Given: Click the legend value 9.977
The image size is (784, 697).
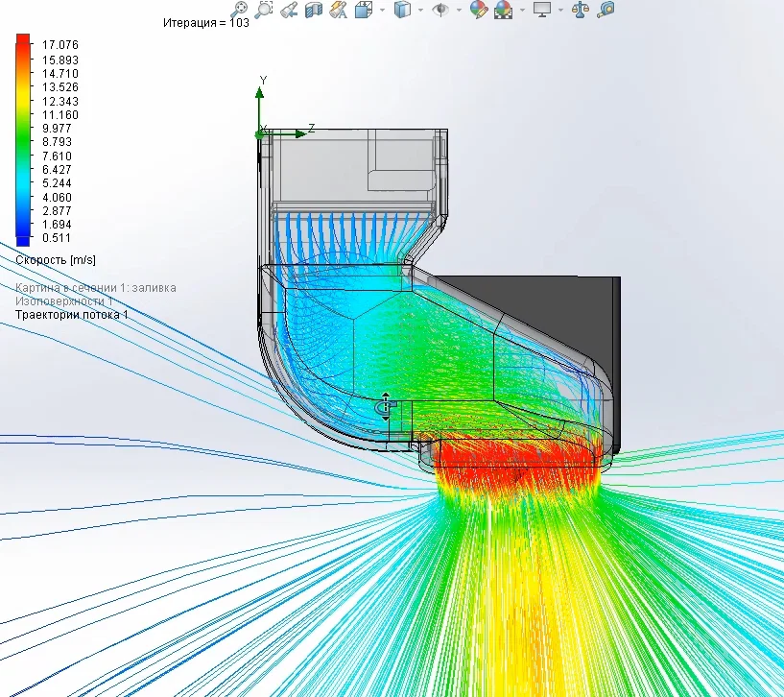Looking at the screenshot, I should point(57,128).
